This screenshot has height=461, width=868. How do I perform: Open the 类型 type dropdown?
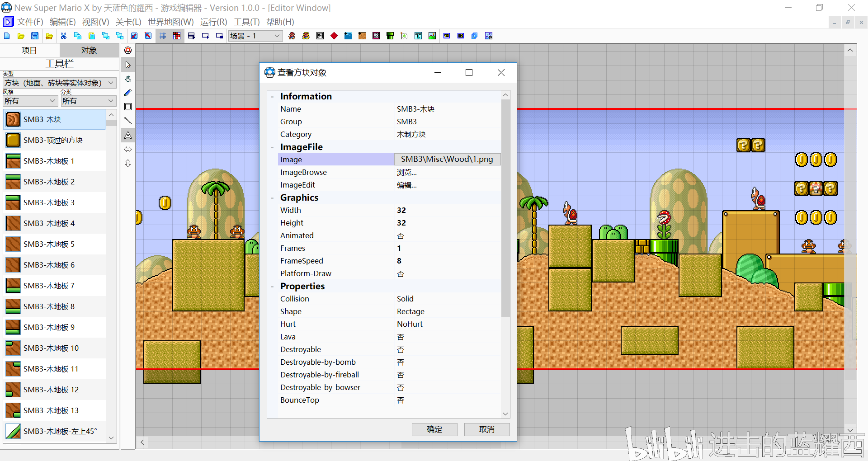click(60, 83)
